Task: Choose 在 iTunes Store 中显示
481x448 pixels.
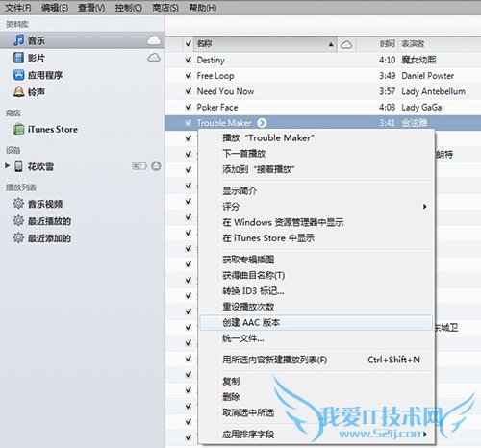Action: click(316, 238)
